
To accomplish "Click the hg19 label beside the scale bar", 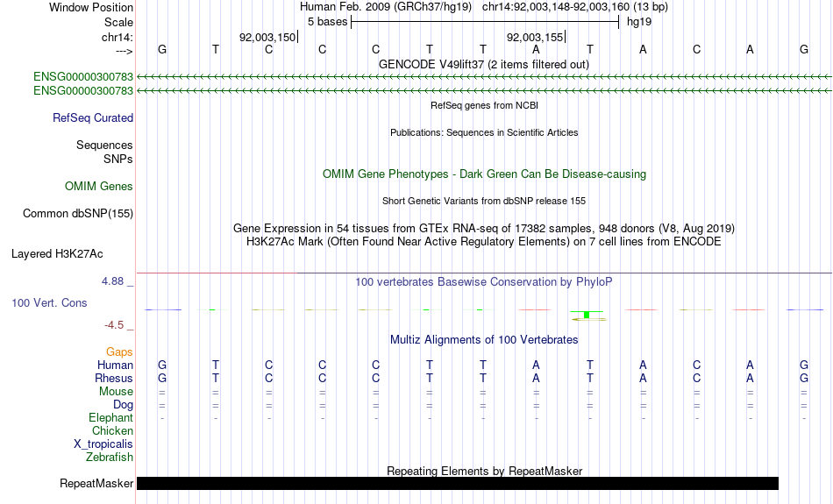I will [x=639, y=22].
